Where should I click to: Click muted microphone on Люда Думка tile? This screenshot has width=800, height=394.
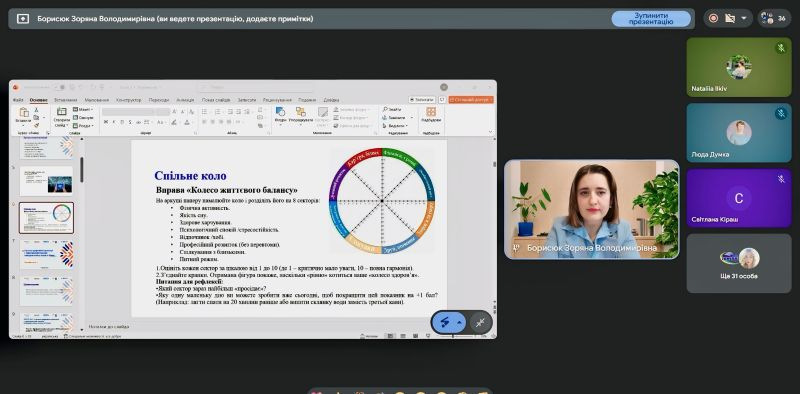pyautogui.click(x=781, y=113)
